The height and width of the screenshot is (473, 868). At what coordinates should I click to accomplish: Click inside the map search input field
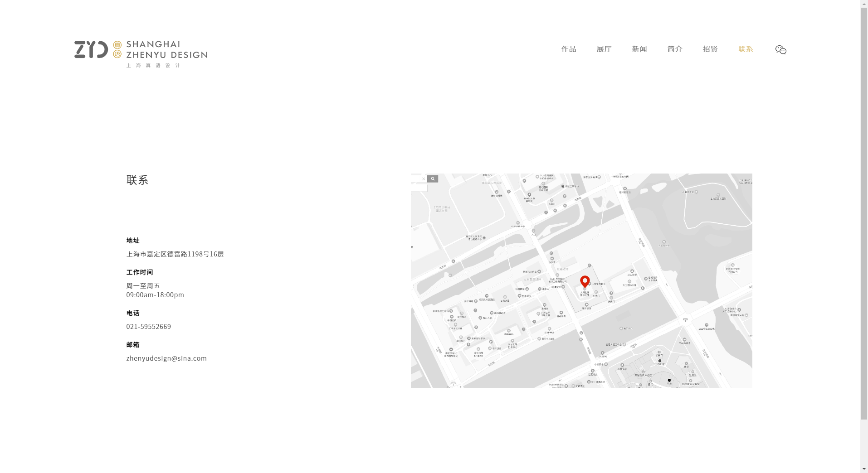point(416,179)
